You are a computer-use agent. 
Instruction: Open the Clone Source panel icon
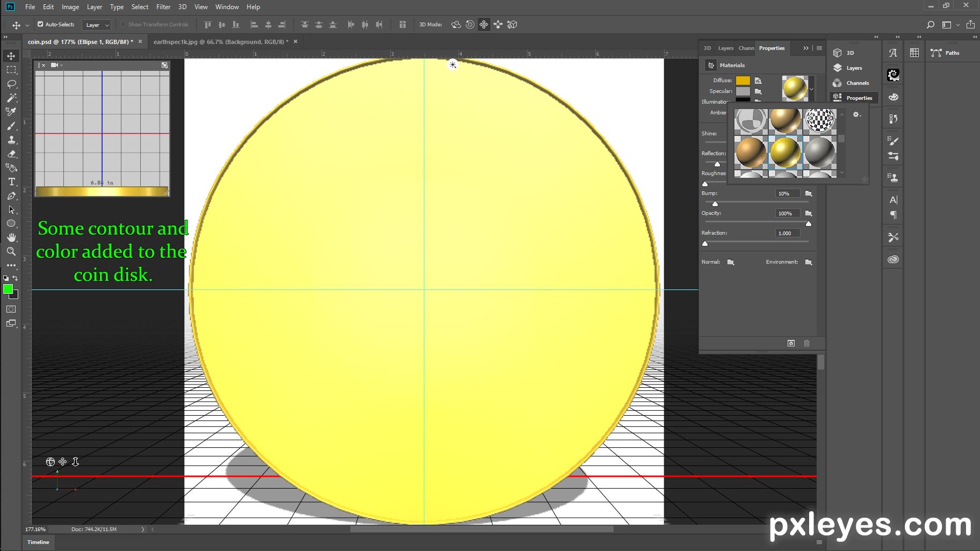pos(893,177)
